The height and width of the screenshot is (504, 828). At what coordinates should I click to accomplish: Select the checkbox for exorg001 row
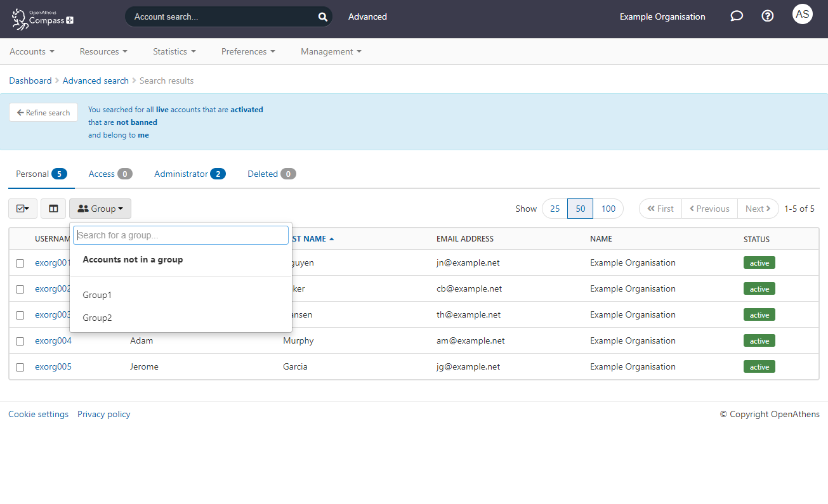tap(20, 263)
